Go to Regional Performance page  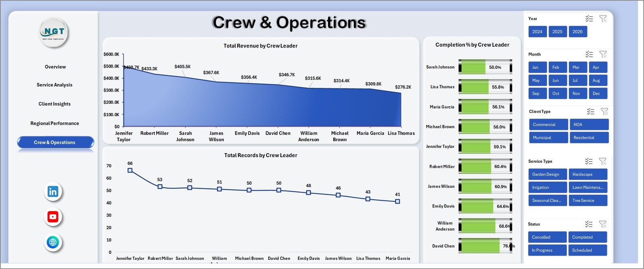point(55,123)
